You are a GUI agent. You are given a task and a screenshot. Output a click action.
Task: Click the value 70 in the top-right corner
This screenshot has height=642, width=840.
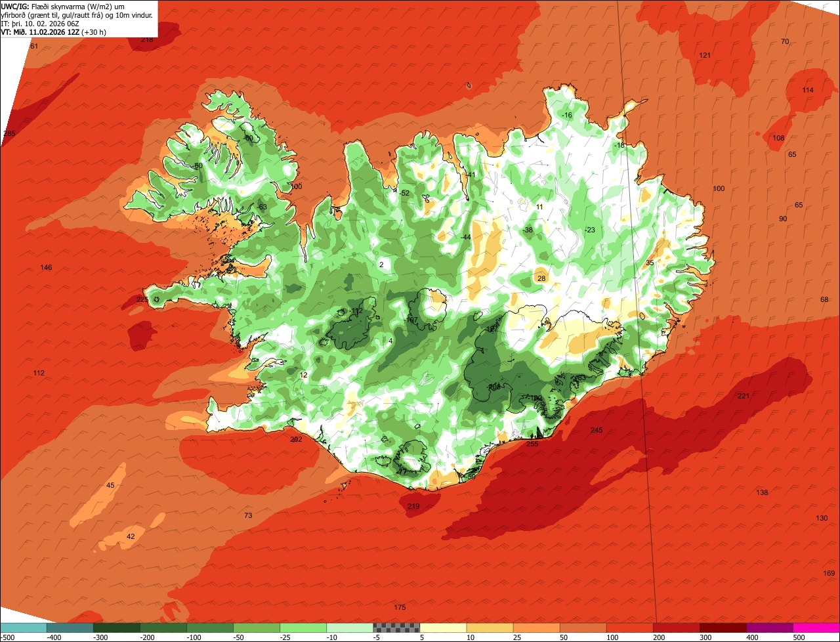785,41
